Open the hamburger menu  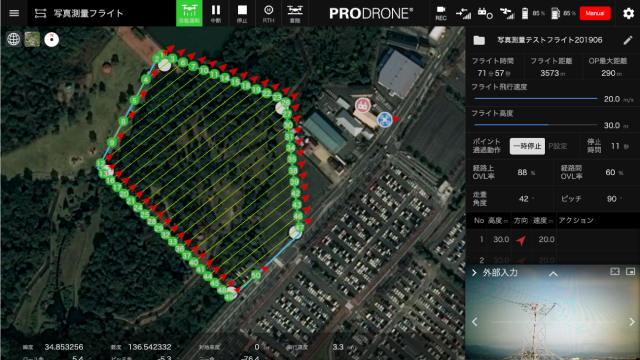coord(14,13)
